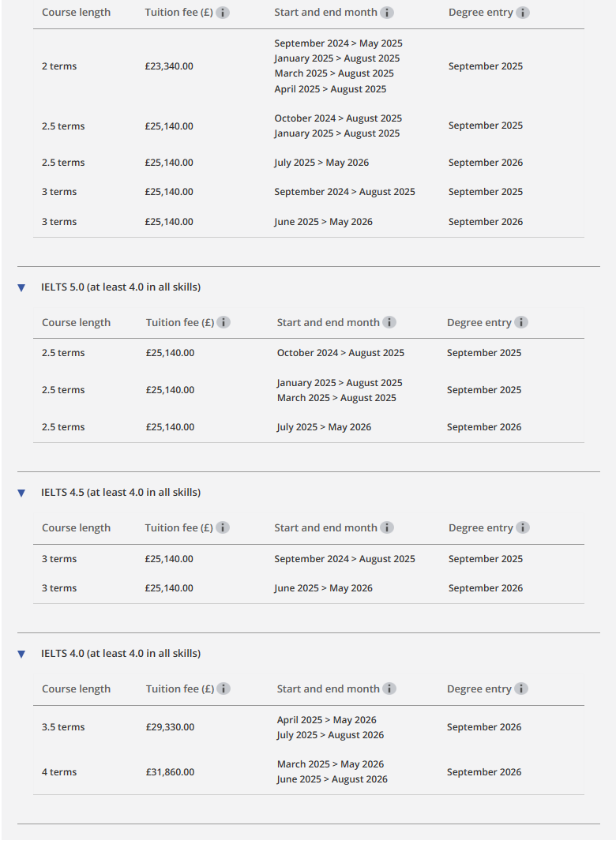
Task: Click the £23,340.00 tuition fee value
Action: coord(169,66)
